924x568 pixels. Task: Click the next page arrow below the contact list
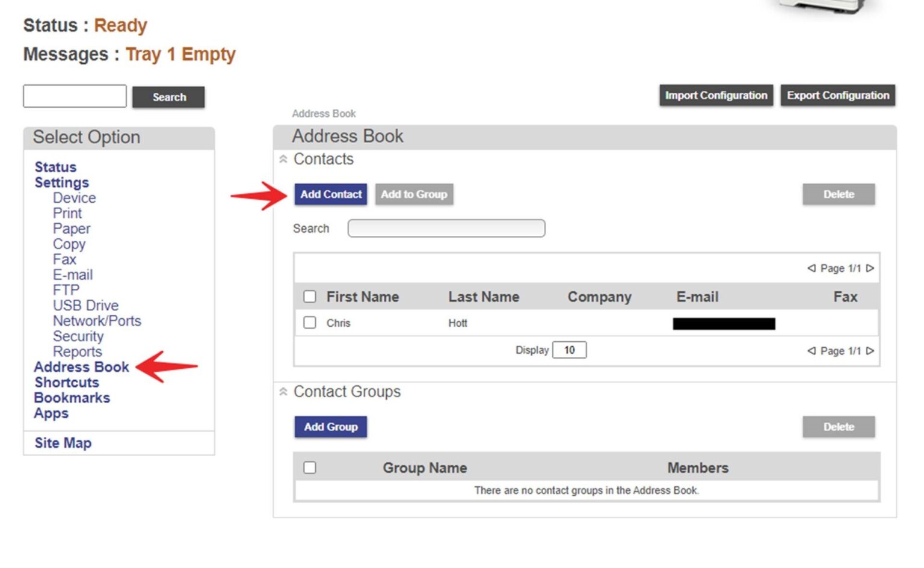click(870, 350)
